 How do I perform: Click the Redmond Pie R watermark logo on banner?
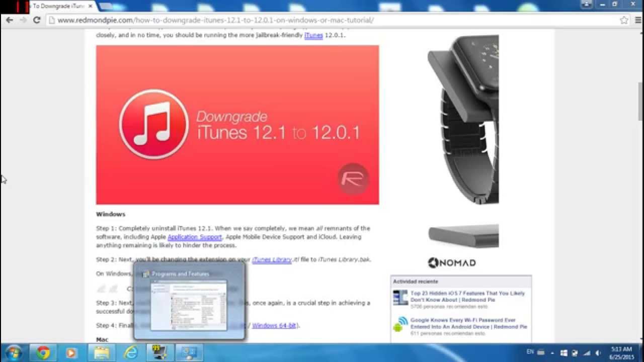click(x=353, y=179)
